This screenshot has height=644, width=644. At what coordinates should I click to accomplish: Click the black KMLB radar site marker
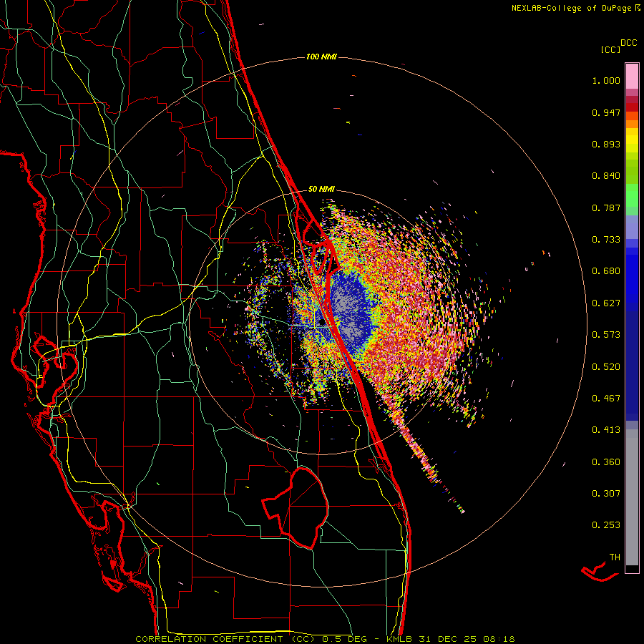pyautogui.click(x=321, y=323)
